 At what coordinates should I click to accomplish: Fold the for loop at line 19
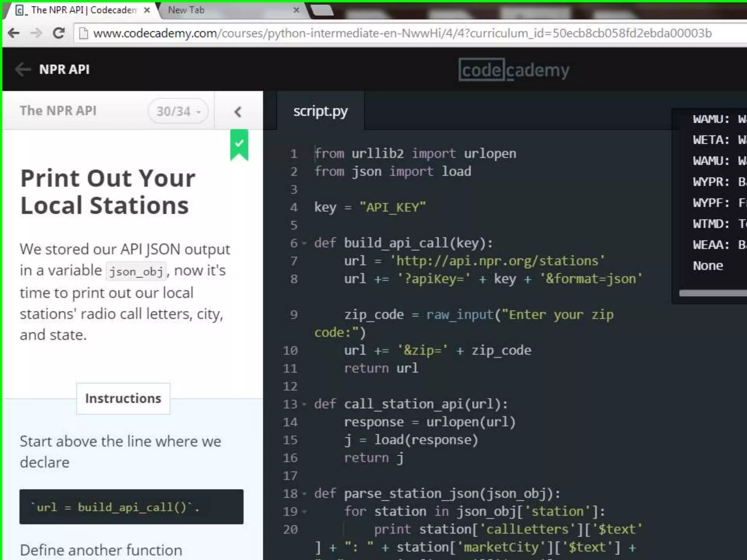point(305,512)
